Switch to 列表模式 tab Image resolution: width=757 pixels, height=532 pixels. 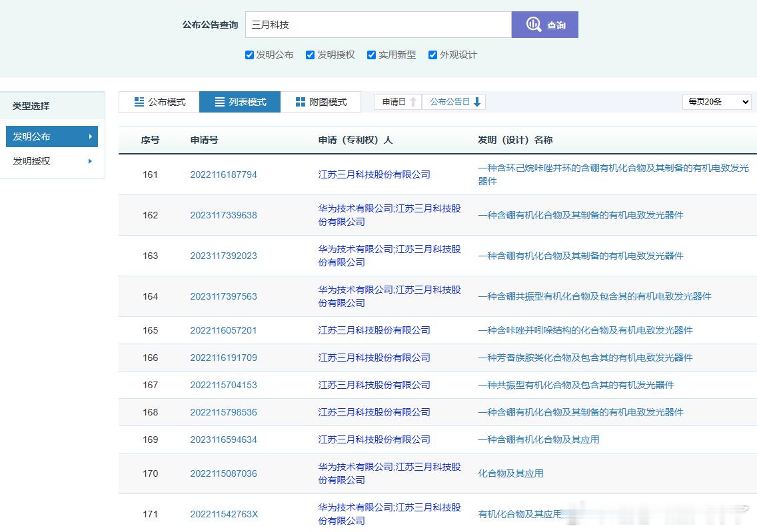pos(240,102)
